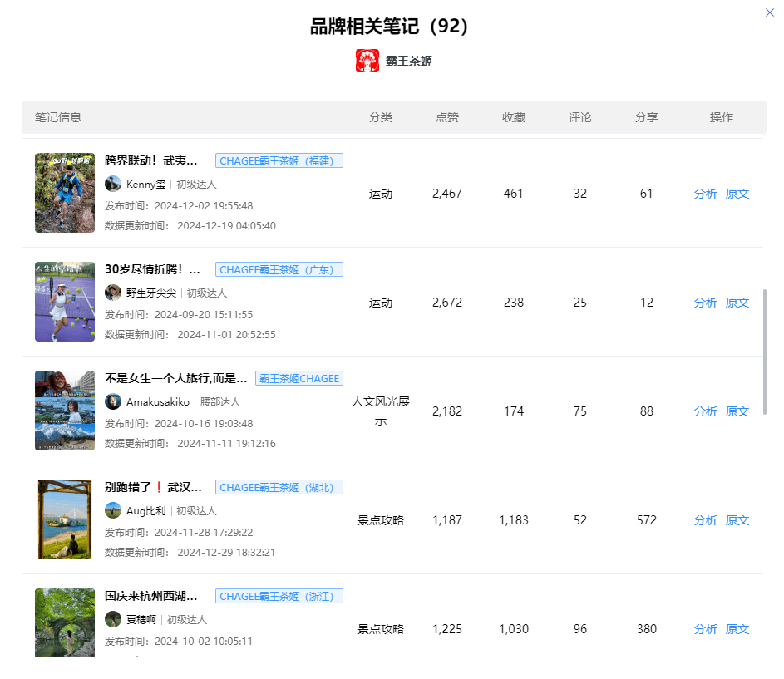Open 野生牙尖尖 author avatar
This screenshot has width=784, height=679.
113,293
